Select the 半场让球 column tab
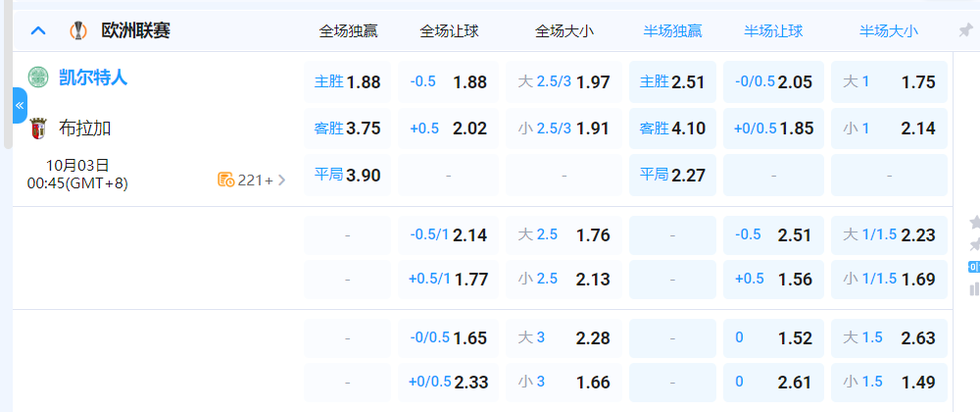This screenshot has height=412, width=980. pos(773,31)
